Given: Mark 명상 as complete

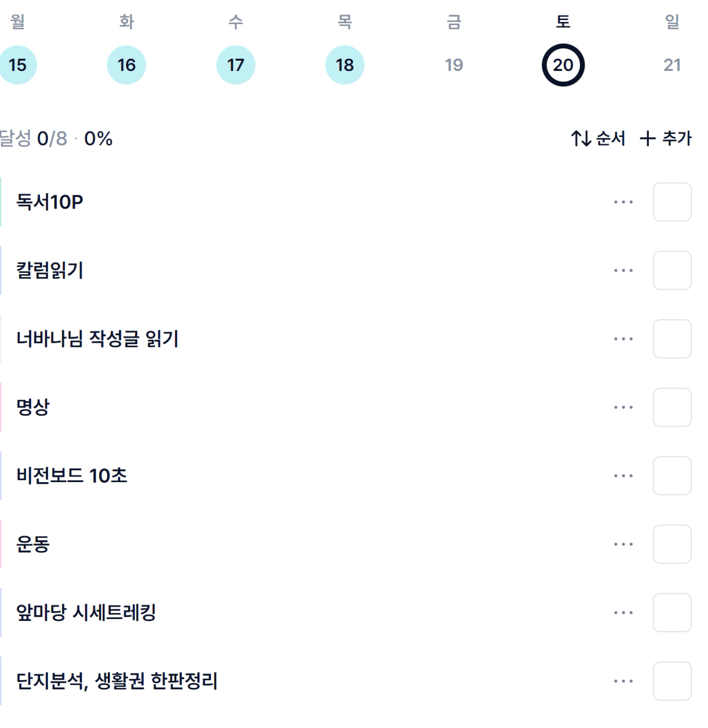Looking at the screenshot, I should 672,407.
